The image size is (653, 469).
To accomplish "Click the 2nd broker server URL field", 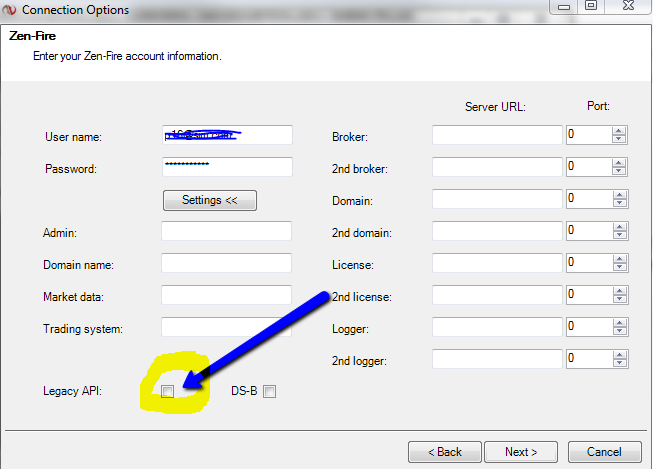I will coord(497,167).
